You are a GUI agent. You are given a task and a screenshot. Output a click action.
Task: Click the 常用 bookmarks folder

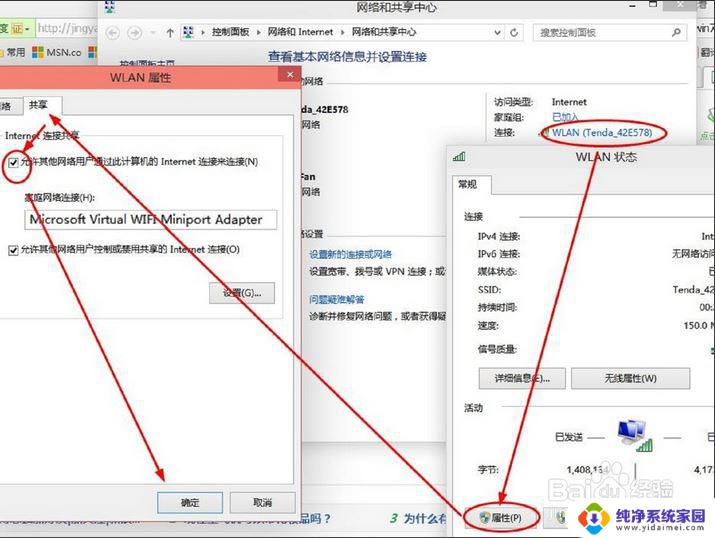[x=12, y=52]
